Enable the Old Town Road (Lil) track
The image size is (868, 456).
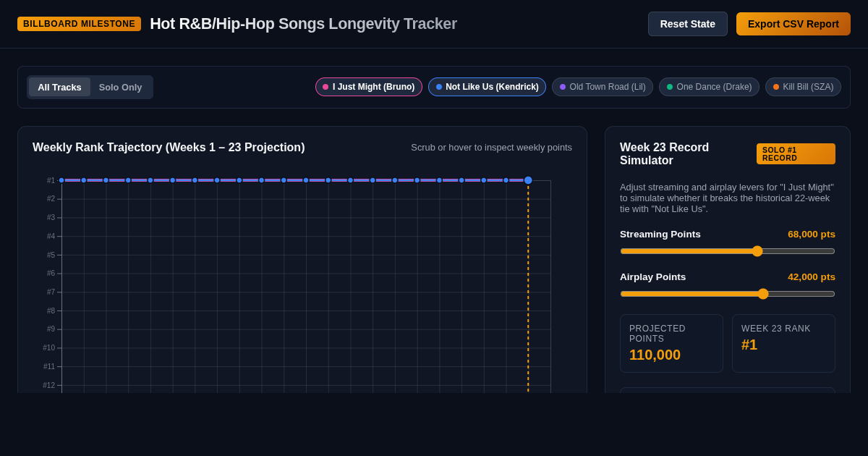603,87
